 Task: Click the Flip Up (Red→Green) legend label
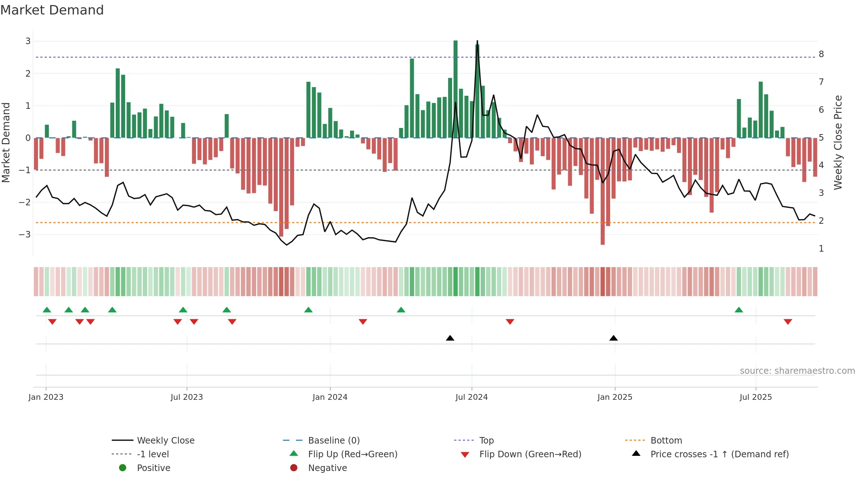point(353,454)
